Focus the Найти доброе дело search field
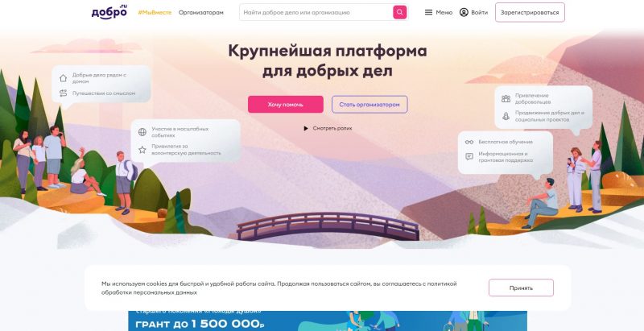 tap(316, 12)
